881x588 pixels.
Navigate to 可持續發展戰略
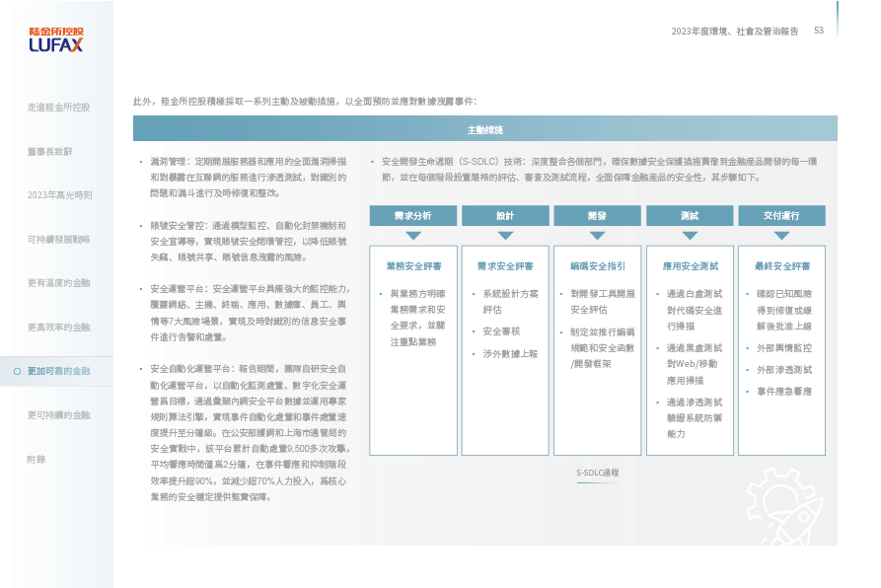tap(58, 239)
